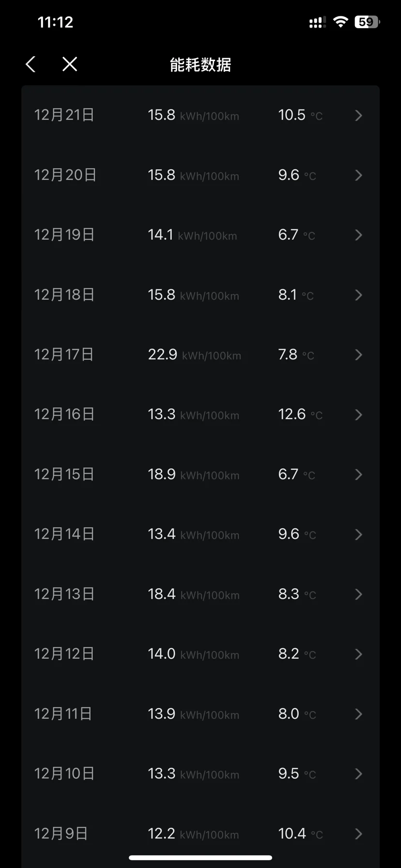The width and height of the screenshot is (401, 868).
Task: Expand details arrow for 12月19日
Action: pos(358,235)
